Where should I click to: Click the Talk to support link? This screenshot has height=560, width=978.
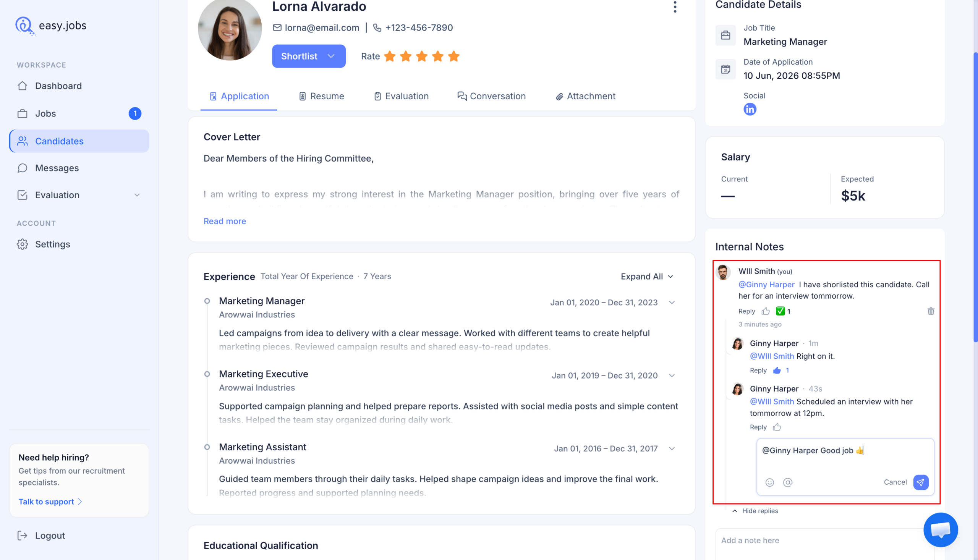[50, 502]
